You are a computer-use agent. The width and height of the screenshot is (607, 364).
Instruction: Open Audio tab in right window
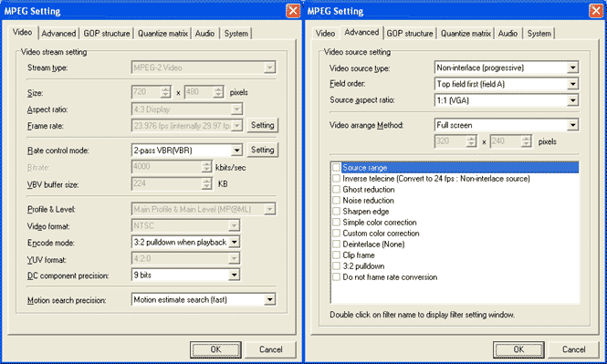(508, 33)
